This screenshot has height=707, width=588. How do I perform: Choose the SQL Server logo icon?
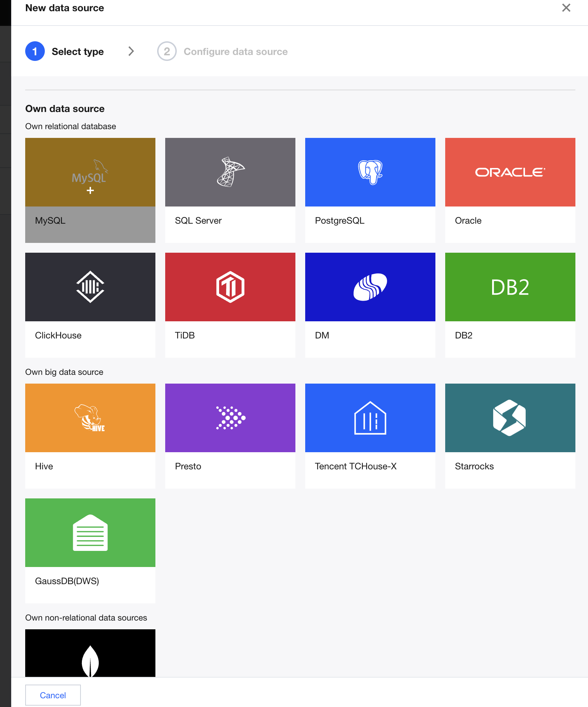[230, 172]
